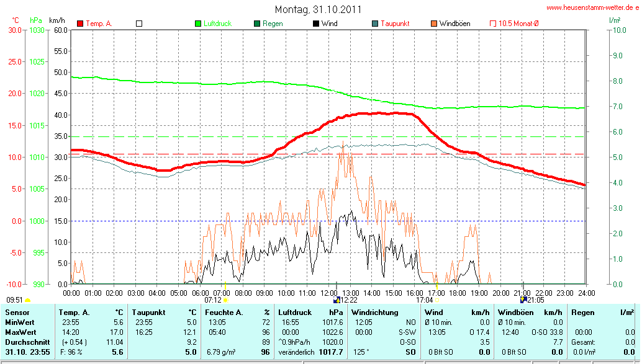Click the Regen column header in table
The image size is (642, 364).
pyautogui.click(x=582, y=312)
